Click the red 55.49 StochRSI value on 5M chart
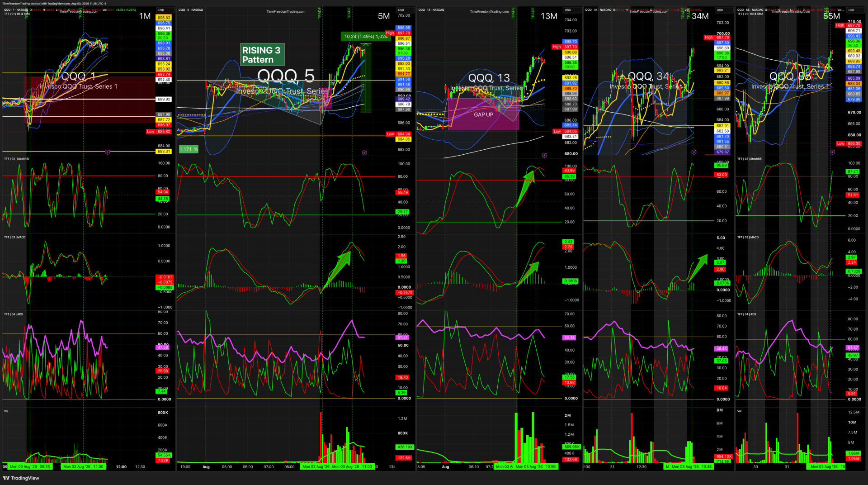Image resolution: width=868 pixels, height=485 pixels. (x=402, y=193)
